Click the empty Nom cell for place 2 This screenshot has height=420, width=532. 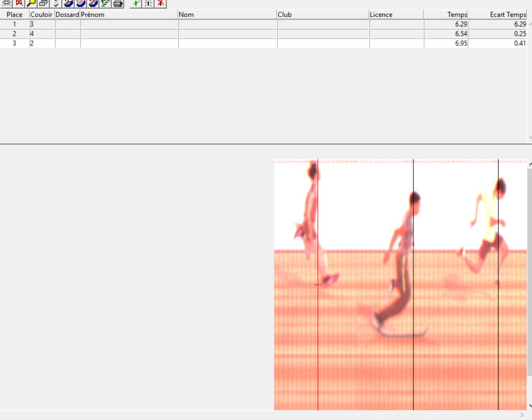coord(227,34)
